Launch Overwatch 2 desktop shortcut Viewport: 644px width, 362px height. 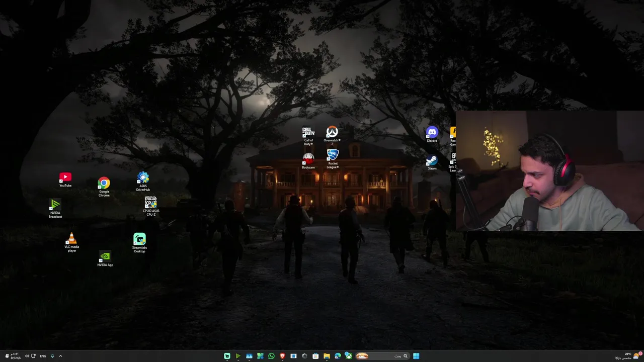tap(332, 136)
